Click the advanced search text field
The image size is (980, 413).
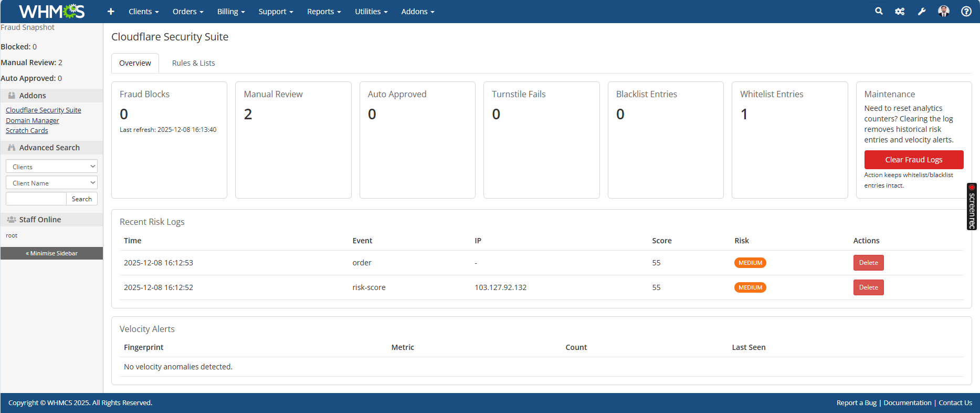click(36, 199)
